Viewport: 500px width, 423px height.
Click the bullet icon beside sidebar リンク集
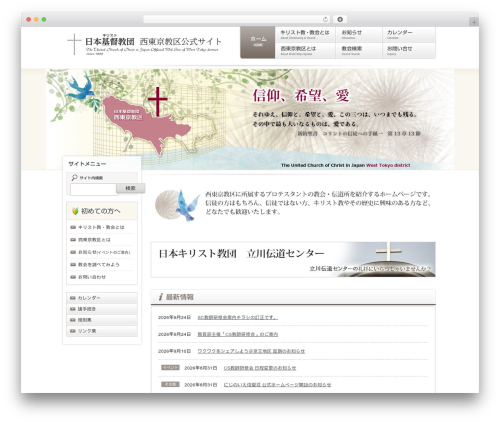[x=72, y=331]
